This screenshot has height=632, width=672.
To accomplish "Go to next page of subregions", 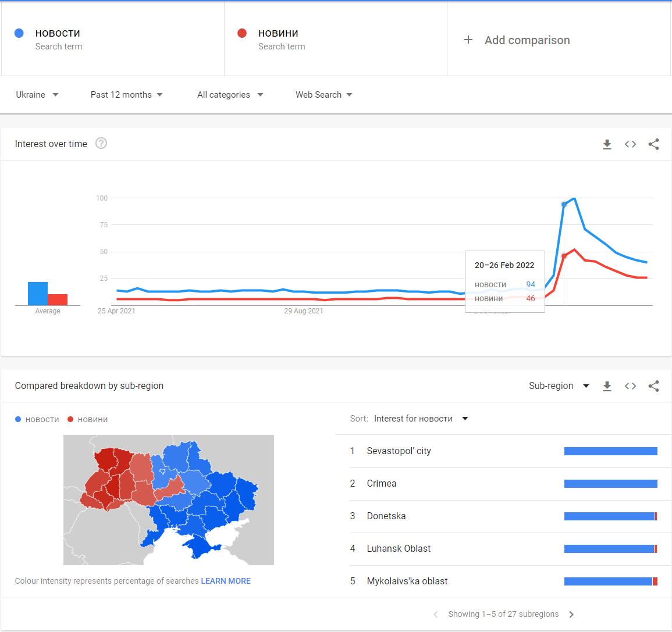I will (571, 615).
